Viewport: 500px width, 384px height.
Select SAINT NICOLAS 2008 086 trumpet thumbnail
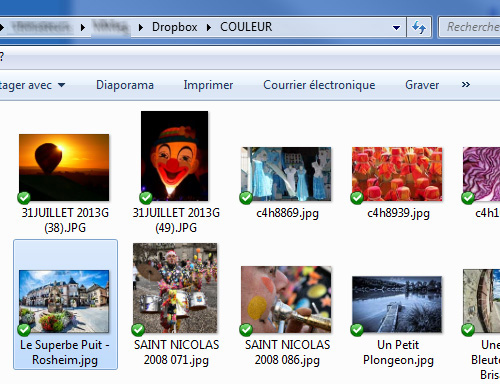pyautogui.click(x=286, y=299)
